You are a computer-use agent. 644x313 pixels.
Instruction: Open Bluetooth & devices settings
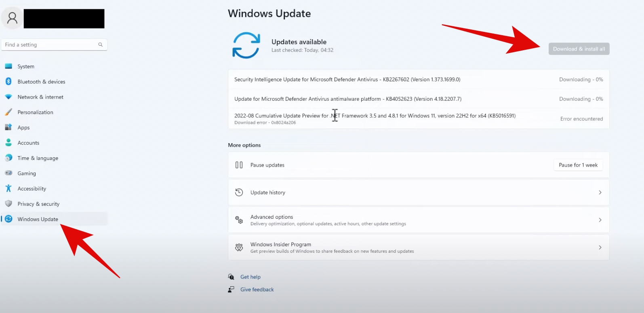(54, 82)
